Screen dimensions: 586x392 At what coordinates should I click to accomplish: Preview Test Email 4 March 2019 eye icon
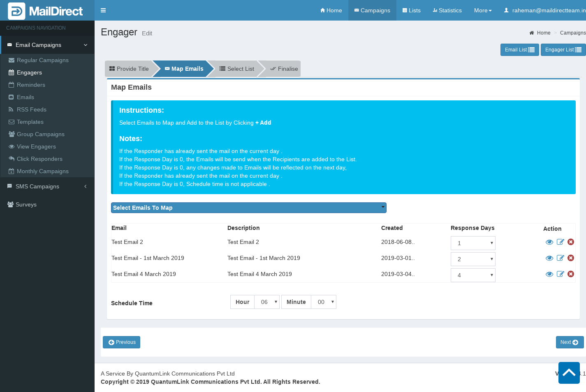tap(549, 274)
